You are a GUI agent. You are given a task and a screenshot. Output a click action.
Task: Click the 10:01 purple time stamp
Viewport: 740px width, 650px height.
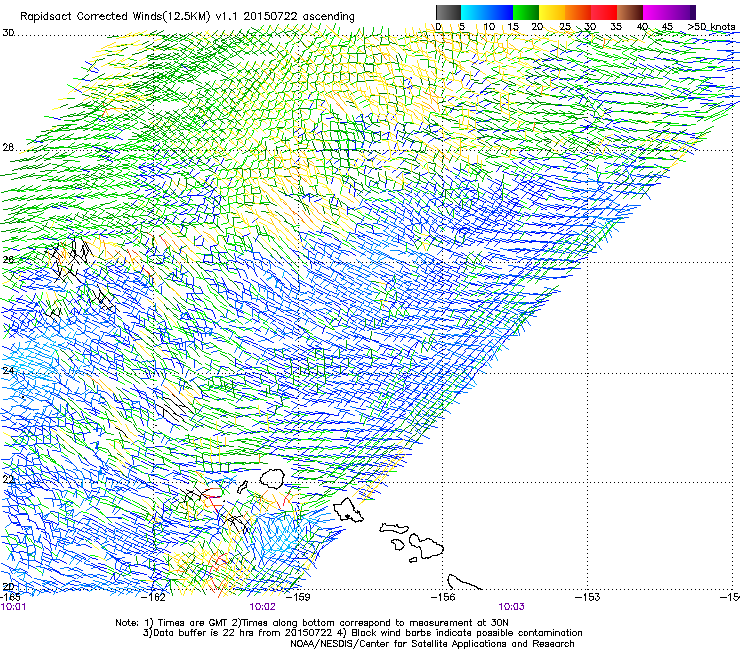point(13,607)
